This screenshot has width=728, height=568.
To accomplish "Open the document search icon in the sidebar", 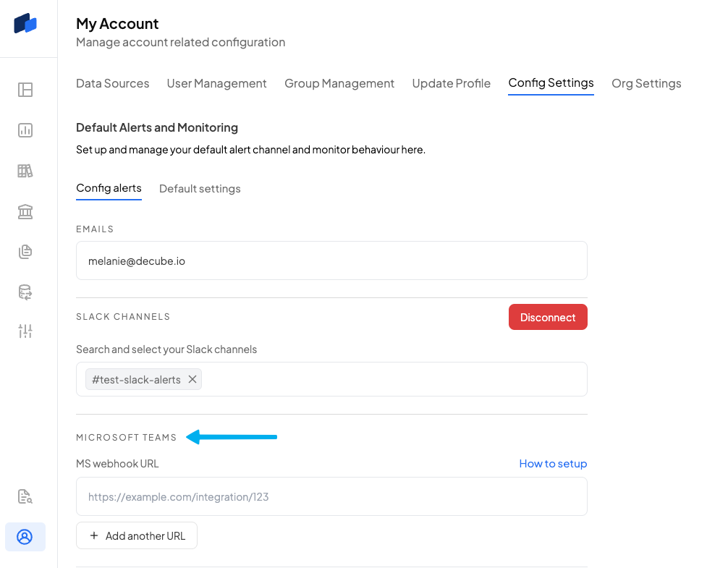I will [x=25, y=496].
